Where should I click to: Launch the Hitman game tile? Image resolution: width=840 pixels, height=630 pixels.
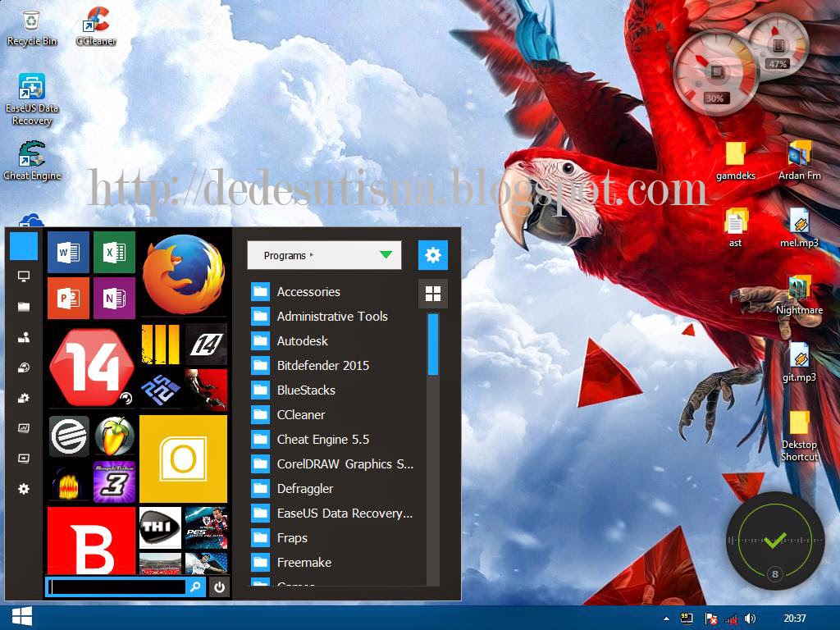tap(206, 390)
